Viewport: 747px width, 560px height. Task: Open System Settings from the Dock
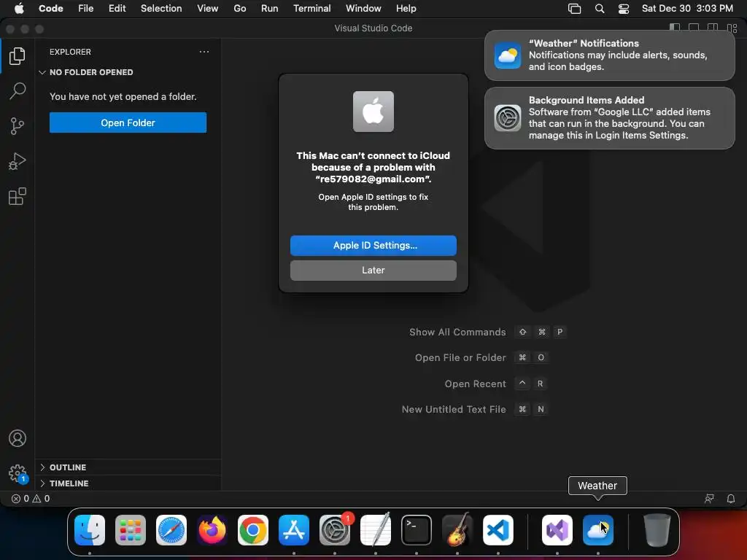pos(334,529)
